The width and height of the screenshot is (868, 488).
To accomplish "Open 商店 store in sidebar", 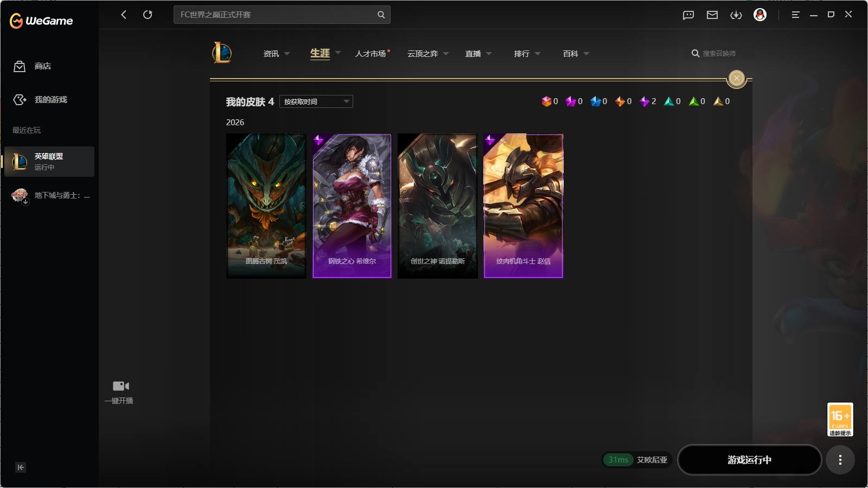I will (33, 66).
